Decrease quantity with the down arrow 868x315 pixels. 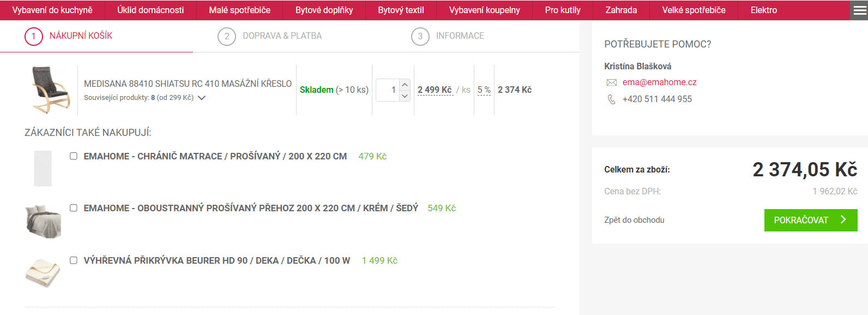click(405, 96)
